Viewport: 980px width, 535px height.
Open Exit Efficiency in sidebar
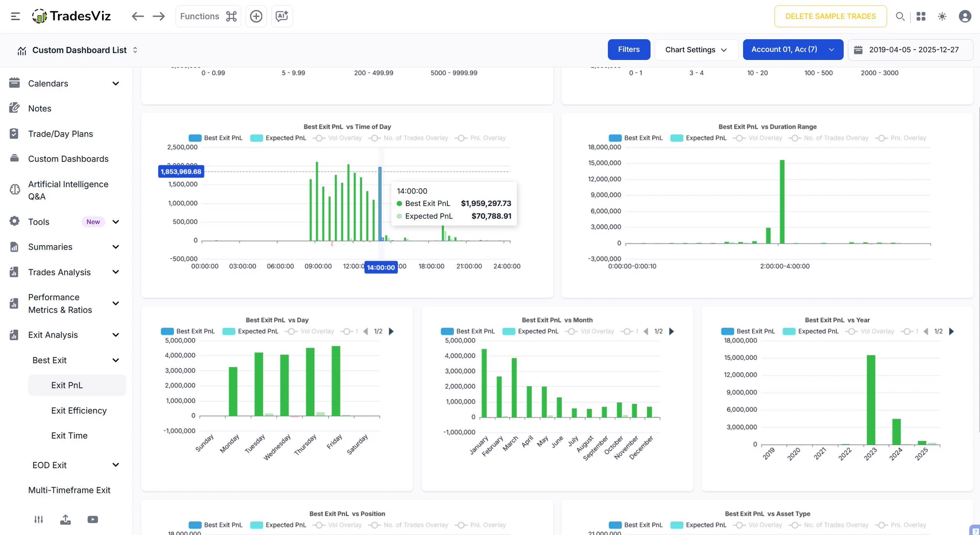point(79,410)
